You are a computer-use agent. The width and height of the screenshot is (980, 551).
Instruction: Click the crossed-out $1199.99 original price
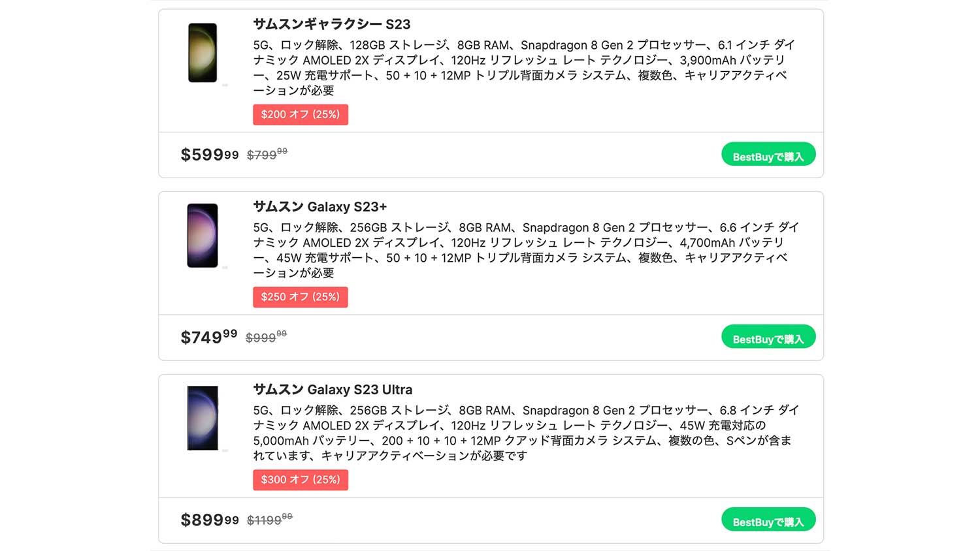pos(269,520)
